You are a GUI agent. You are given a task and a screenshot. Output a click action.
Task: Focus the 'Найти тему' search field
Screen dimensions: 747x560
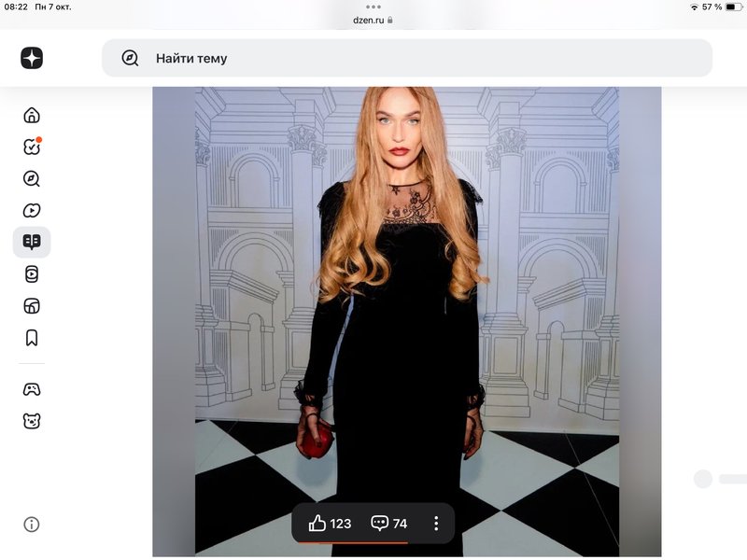click(407, 58)
